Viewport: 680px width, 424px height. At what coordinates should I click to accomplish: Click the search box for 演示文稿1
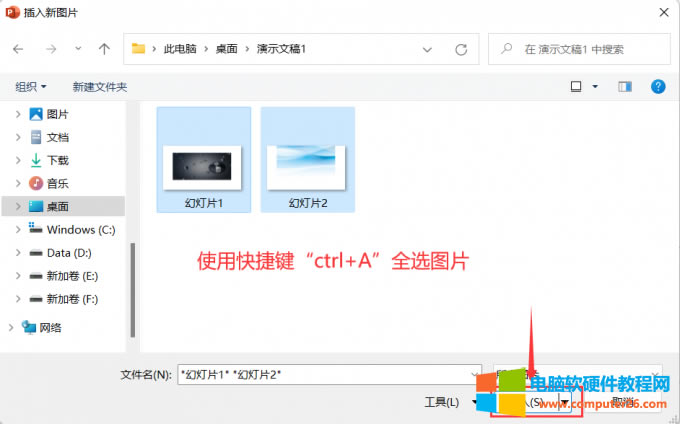(590, 49)
